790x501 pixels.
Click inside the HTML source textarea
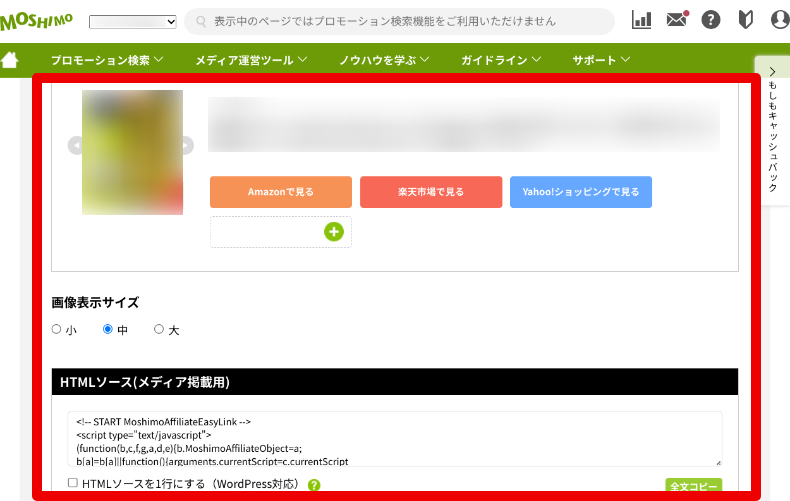tap(394, 439)
